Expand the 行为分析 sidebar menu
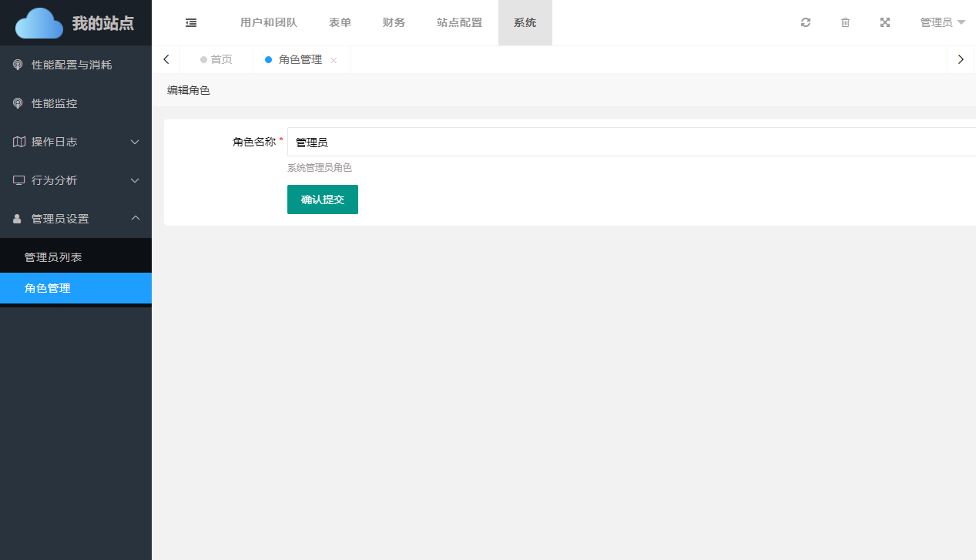 coord(75,180)
